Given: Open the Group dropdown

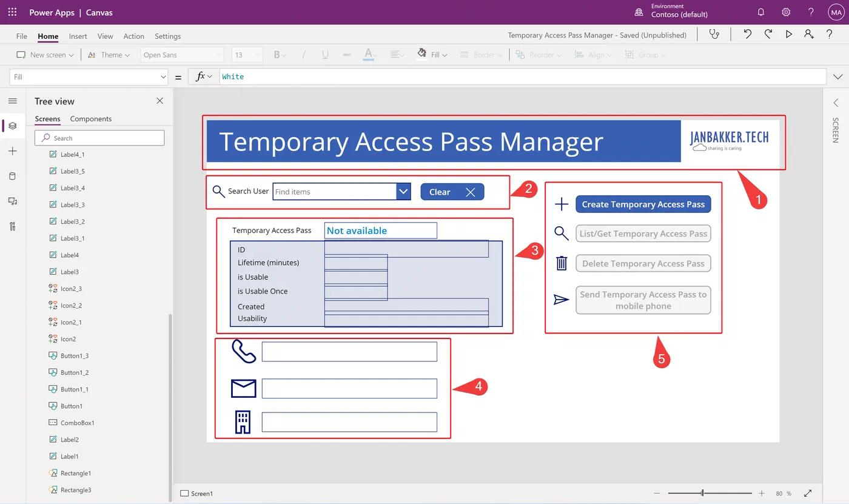Looking at the screenshot, I should point(645,55).
